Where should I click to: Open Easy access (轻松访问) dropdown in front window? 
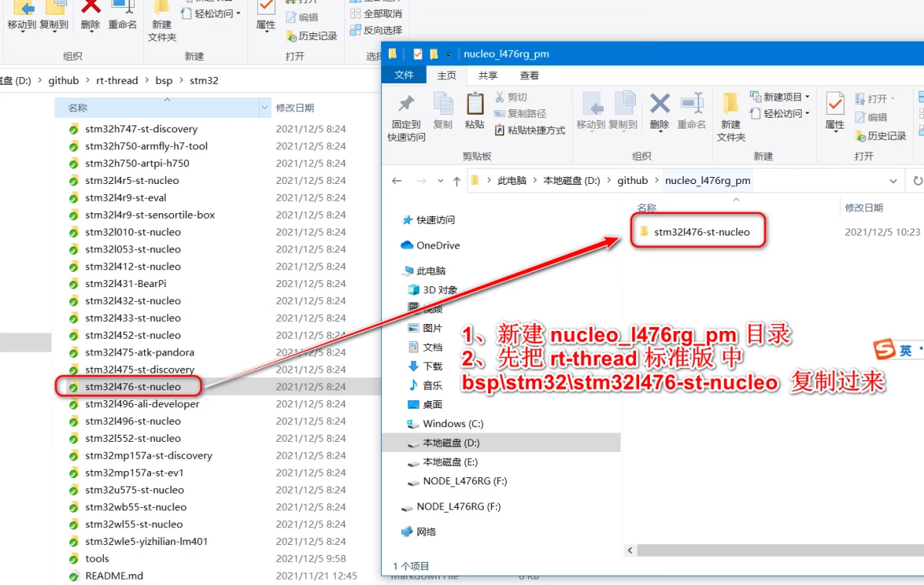pos(780,114)
